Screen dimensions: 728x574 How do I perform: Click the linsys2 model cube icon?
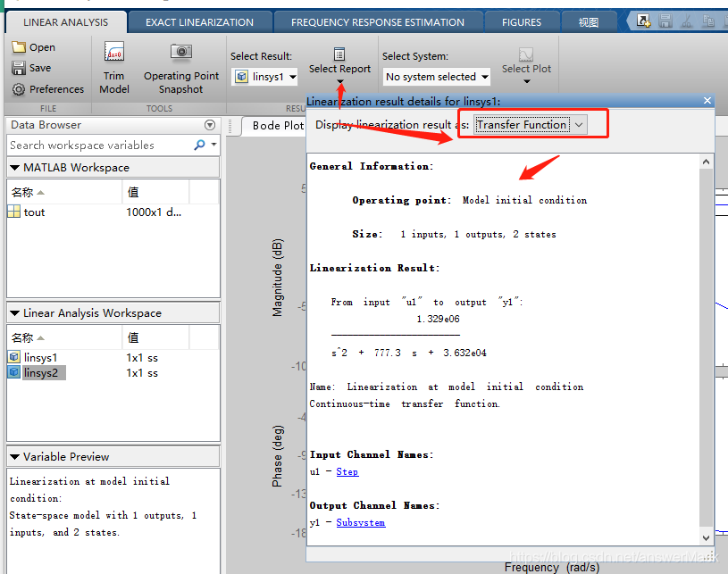coord(14,372)
